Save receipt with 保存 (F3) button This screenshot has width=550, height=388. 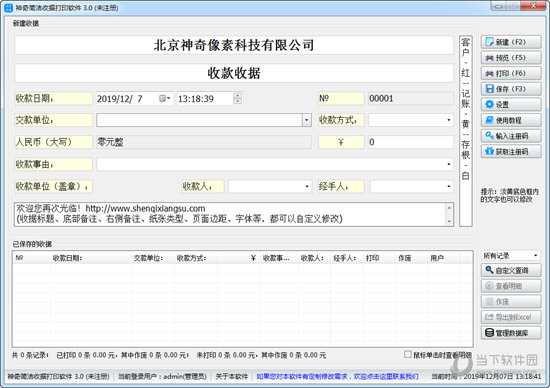coord(511,89)
